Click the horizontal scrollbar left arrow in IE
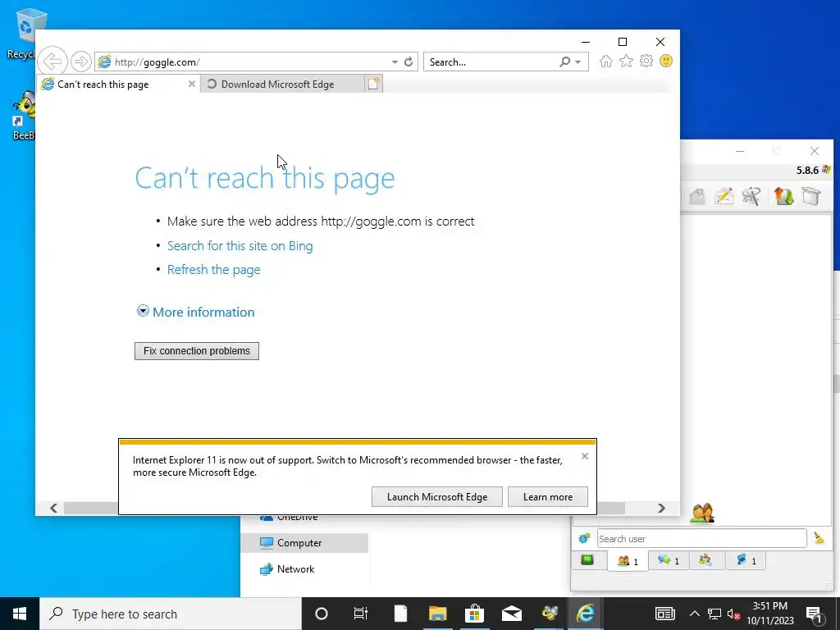 click(53, 508)
